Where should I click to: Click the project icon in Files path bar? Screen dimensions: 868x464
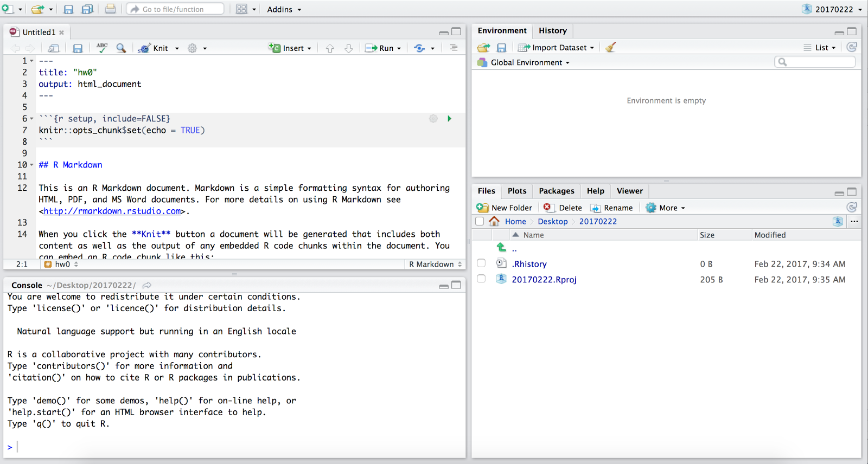coord(838,221)
